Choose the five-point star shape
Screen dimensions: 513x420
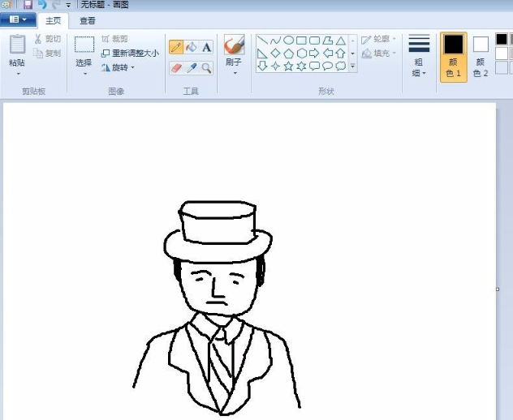click(x=288, y=66)
